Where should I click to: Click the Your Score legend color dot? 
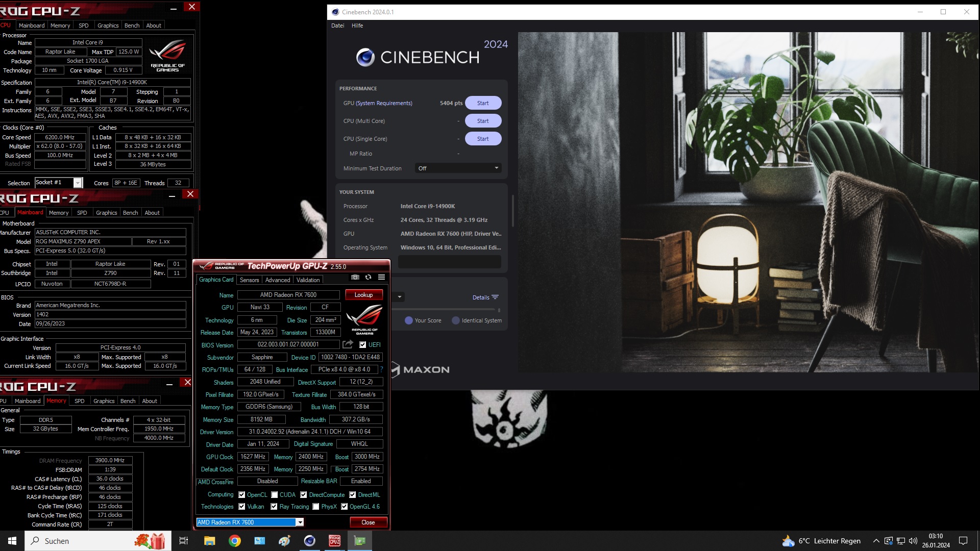[x=409, y=320]
